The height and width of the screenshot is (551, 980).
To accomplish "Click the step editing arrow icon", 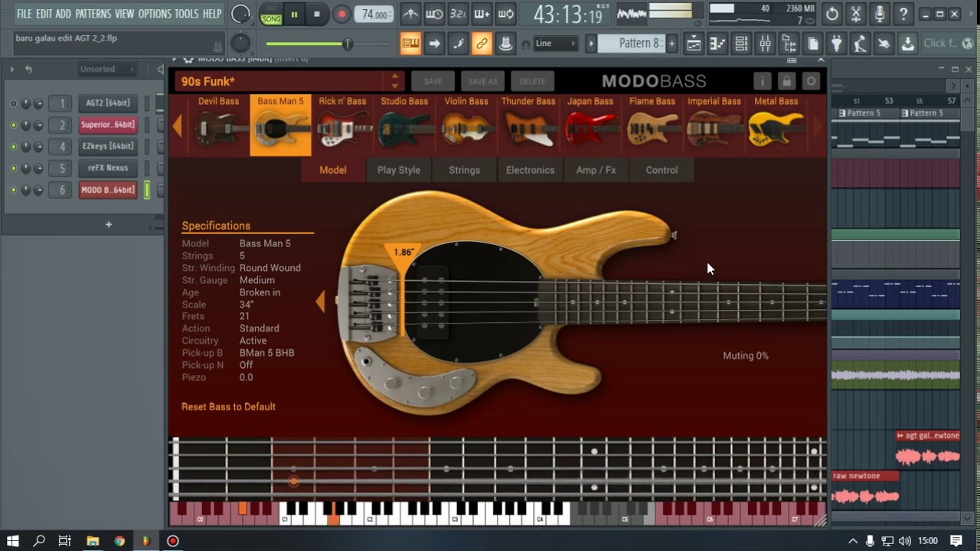I will [x=434, y=44].
